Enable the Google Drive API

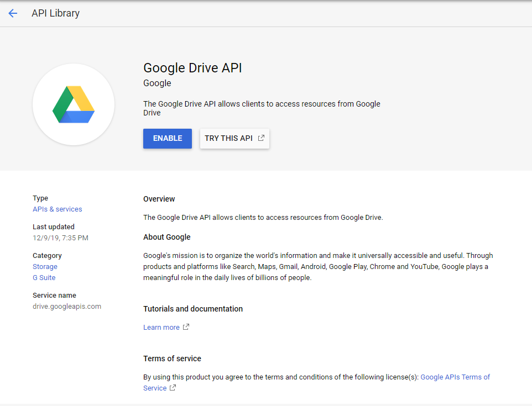click(x=167, y=138)
